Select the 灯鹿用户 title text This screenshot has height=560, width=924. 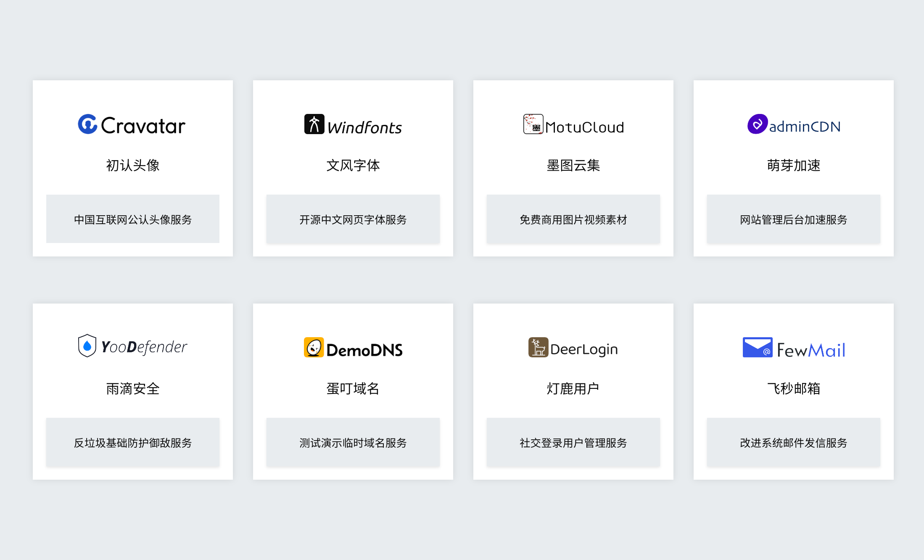(573, 388)
